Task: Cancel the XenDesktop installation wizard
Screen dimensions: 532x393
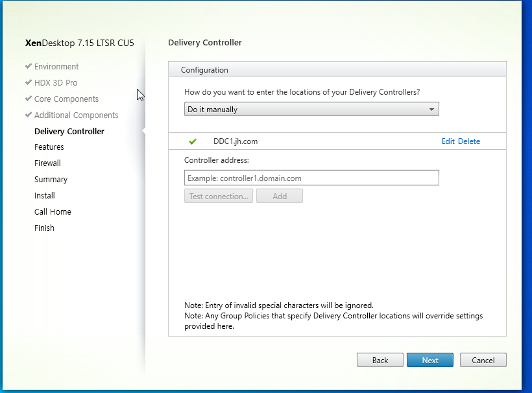Action: click(483, 360)
